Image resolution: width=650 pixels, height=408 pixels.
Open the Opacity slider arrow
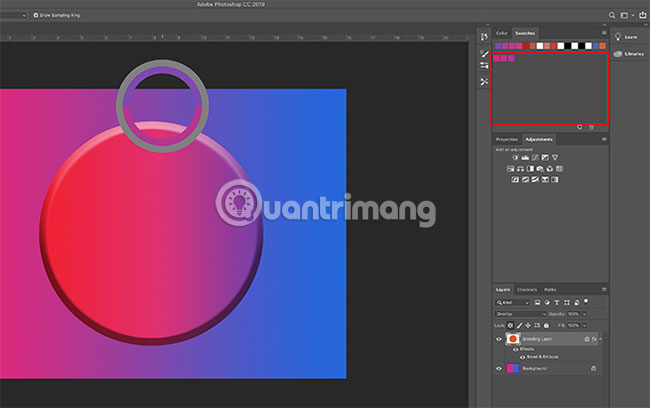point(585,314)
